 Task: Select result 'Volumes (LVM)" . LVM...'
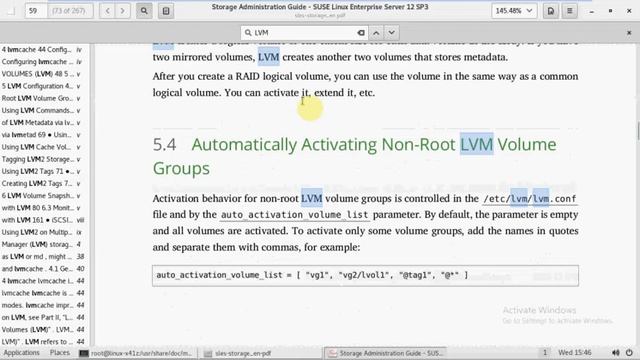pyautogui.click(x=42, y=329)
